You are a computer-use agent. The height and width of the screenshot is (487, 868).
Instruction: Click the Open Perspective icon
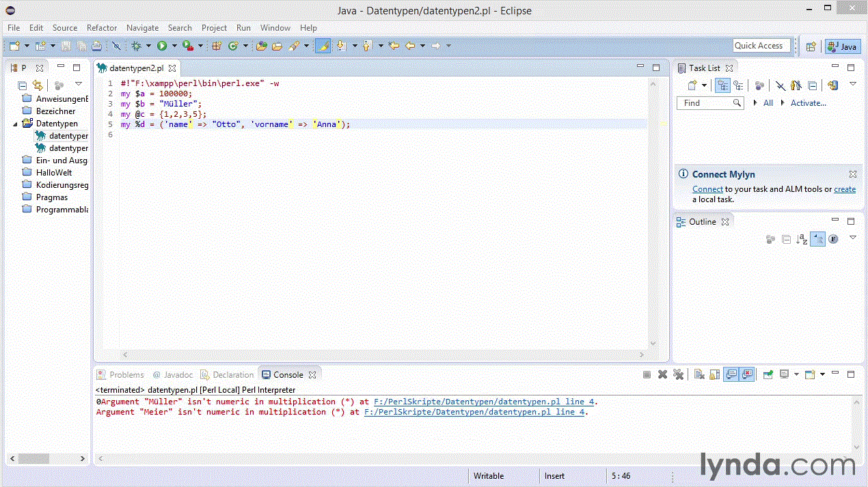tap(811, 46)
